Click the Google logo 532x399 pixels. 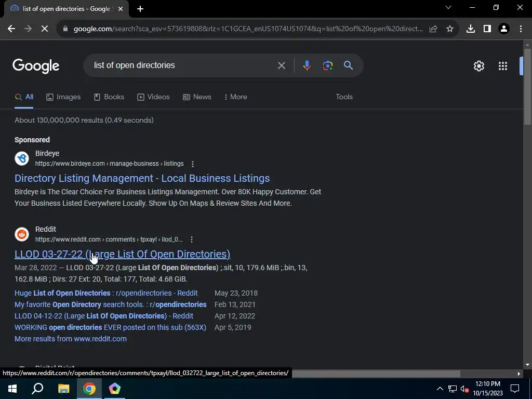pyautogui.click(x=36, y=66)
